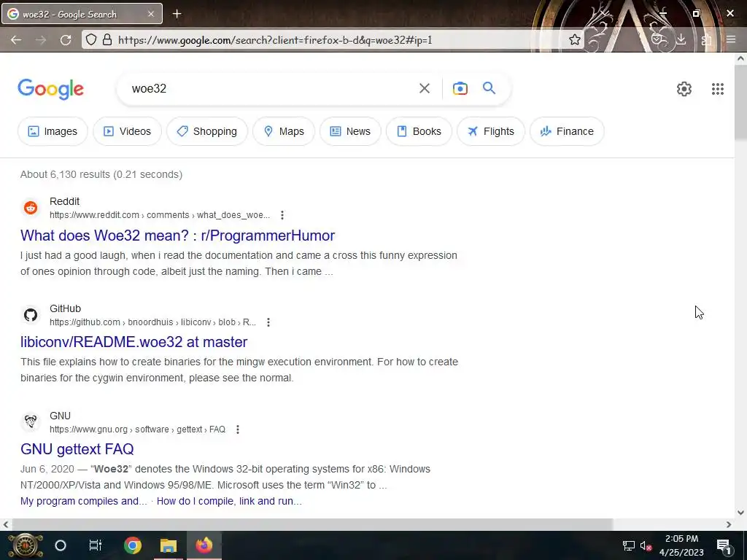Click scrollbar down arrow

tap(741, 513)
